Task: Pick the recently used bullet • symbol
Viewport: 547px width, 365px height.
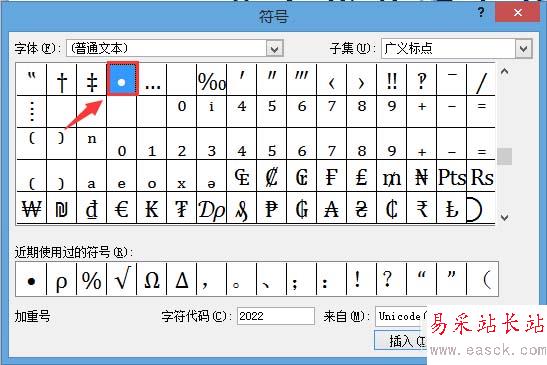Action: [31, 280]
